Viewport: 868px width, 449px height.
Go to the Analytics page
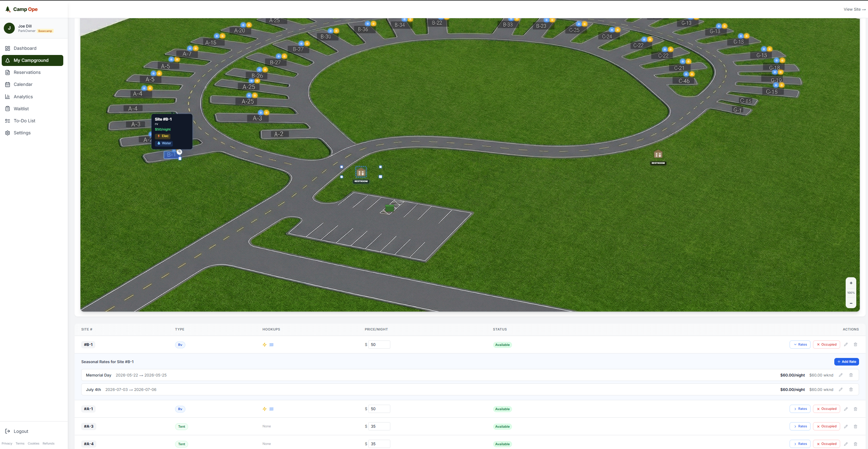(x=23, y=97)
